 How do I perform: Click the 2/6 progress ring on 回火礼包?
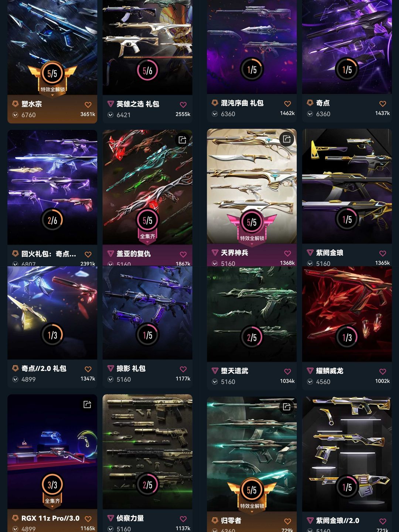pyautogui.click(x=52, y=220)
